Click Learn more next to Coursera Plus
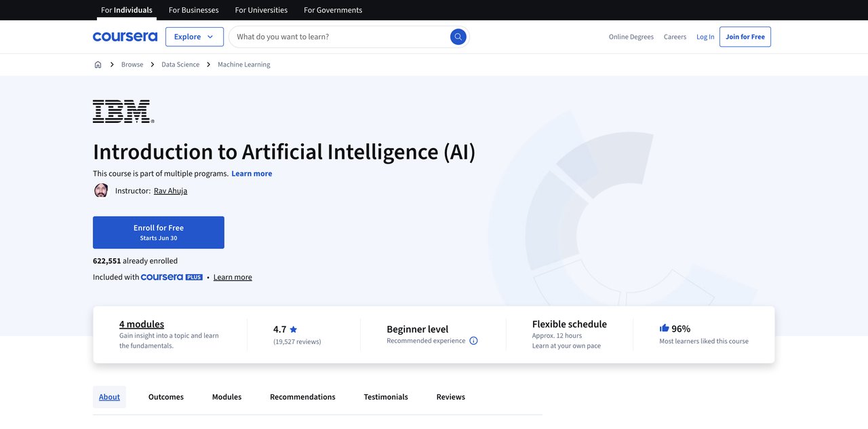The height and width of the screenshot is (429, 868). click(233, 277)
